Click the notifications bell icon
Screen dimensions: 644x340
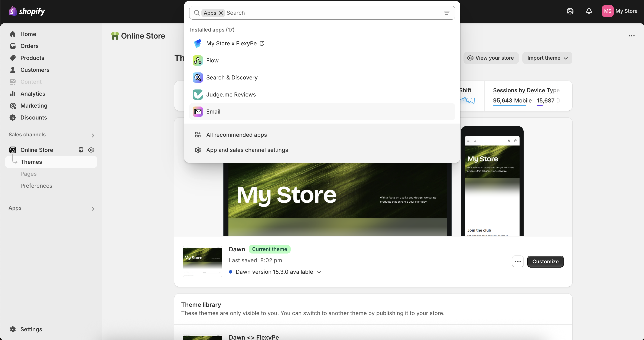[x=589, y=11]
